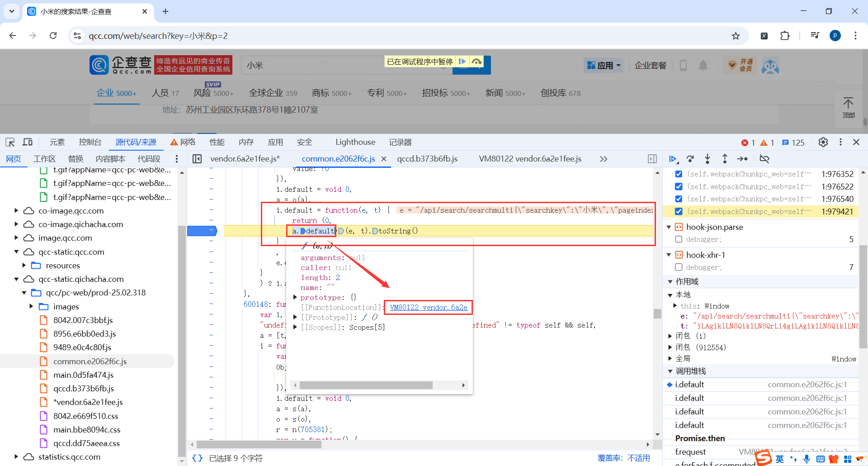Click the Chrome address bar URL

coord(158,36)
